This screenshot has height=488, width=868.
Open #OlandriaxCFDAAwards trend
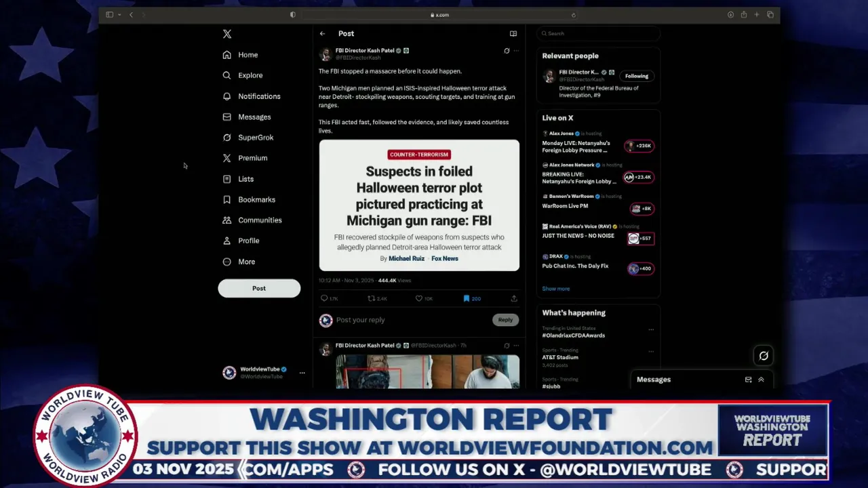[x=573, y=335]
